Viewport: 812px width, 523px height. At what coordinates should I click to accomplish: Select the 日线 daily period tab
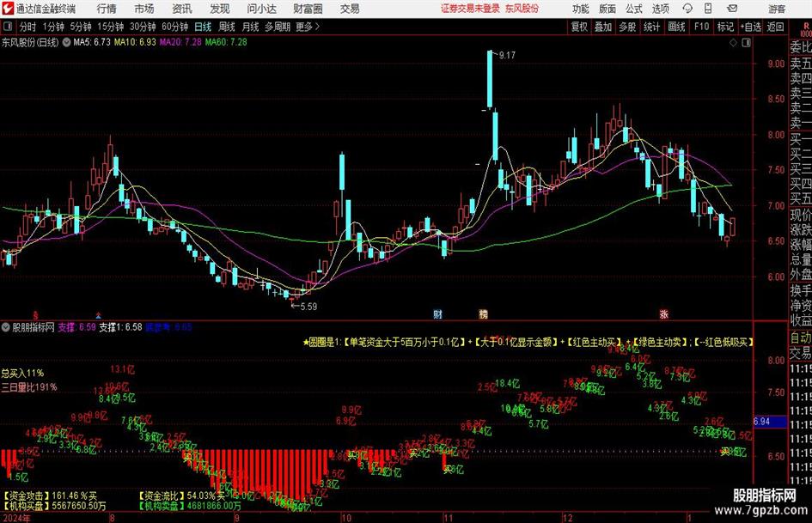[x=203, y=27]
